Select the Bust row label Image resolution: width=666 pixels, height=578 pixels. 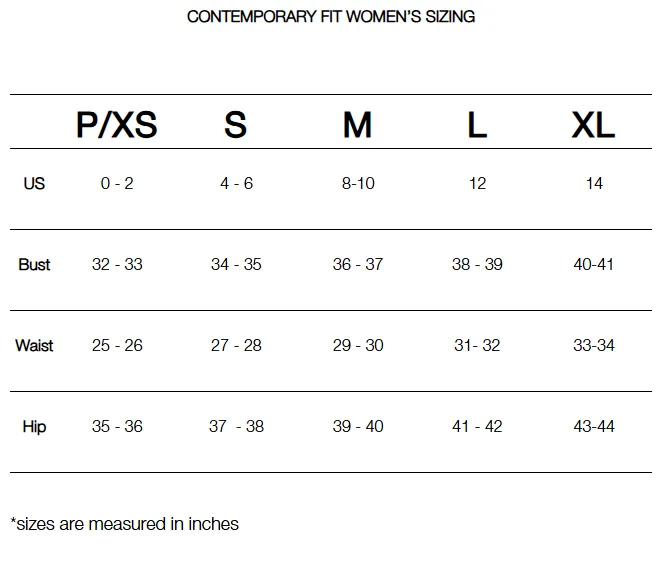click(34, 265)
